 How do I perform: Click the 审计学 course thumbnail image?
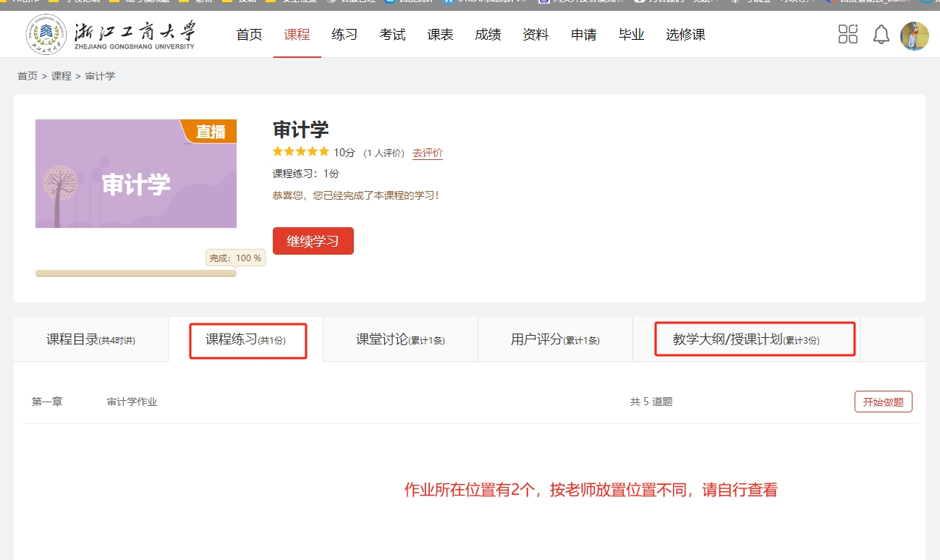pos(135,174)
